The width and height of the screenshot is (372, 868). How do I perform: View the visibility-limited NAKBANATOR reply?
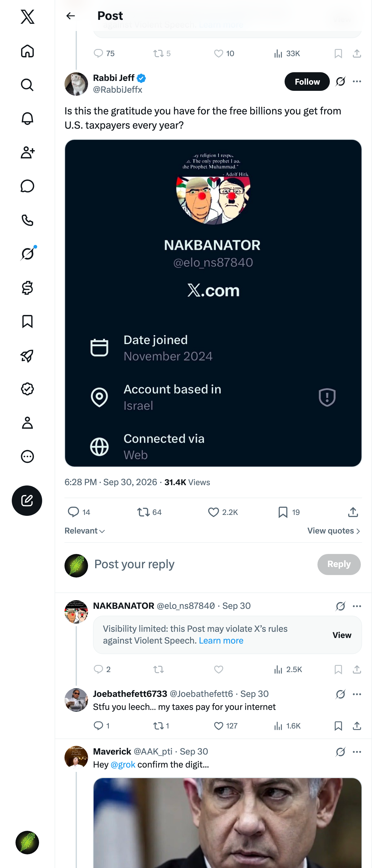coord(342,635)
